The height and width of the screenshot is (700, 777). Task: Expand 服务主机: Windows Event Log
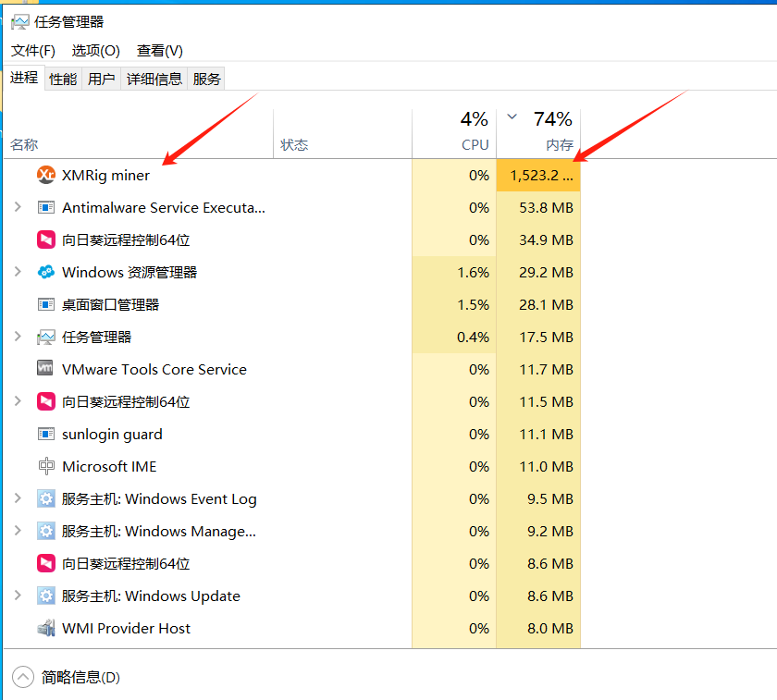tap(18, 497)
